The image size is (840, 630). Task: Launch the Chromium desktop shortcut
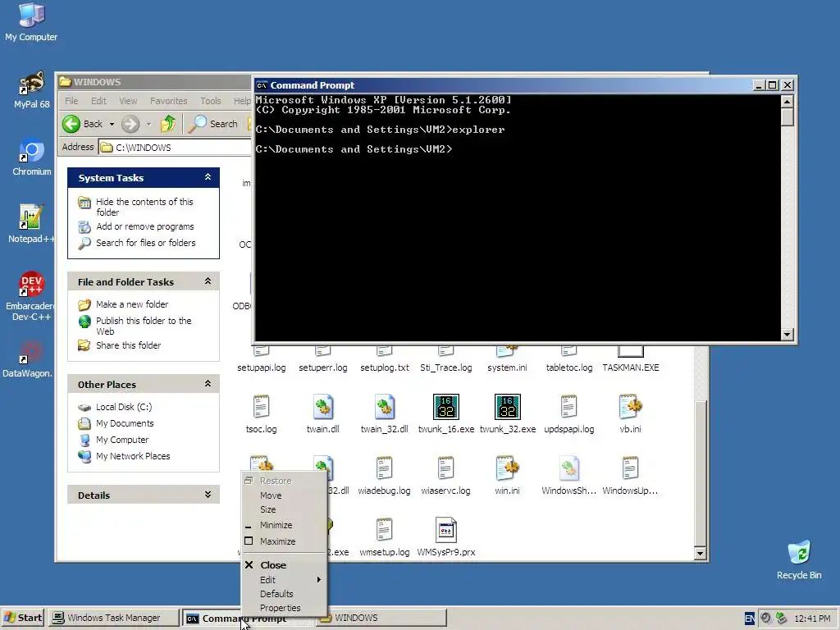pyautogui.click(x=32, y=157)
